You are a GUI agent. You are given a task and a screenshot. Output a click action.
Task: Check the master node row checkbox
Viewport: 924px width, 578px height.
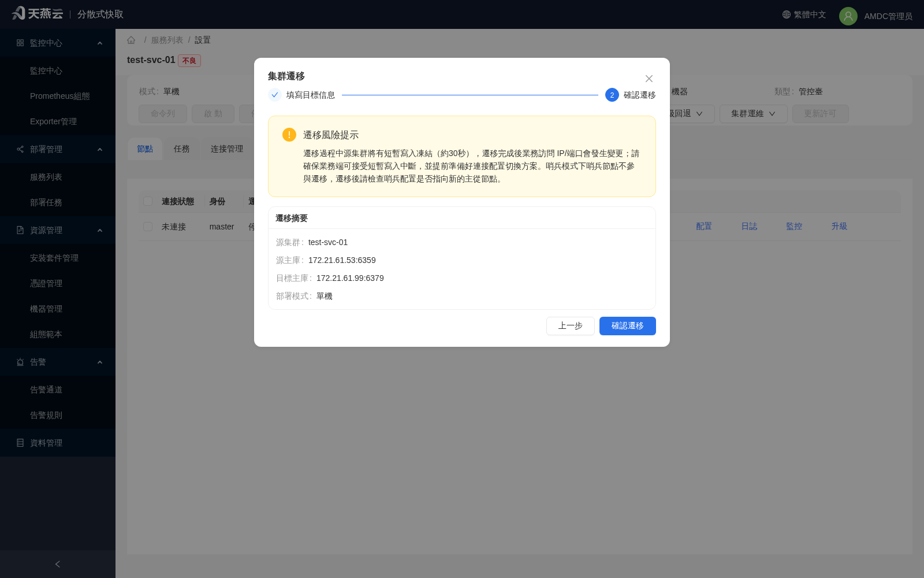point(148,227)
